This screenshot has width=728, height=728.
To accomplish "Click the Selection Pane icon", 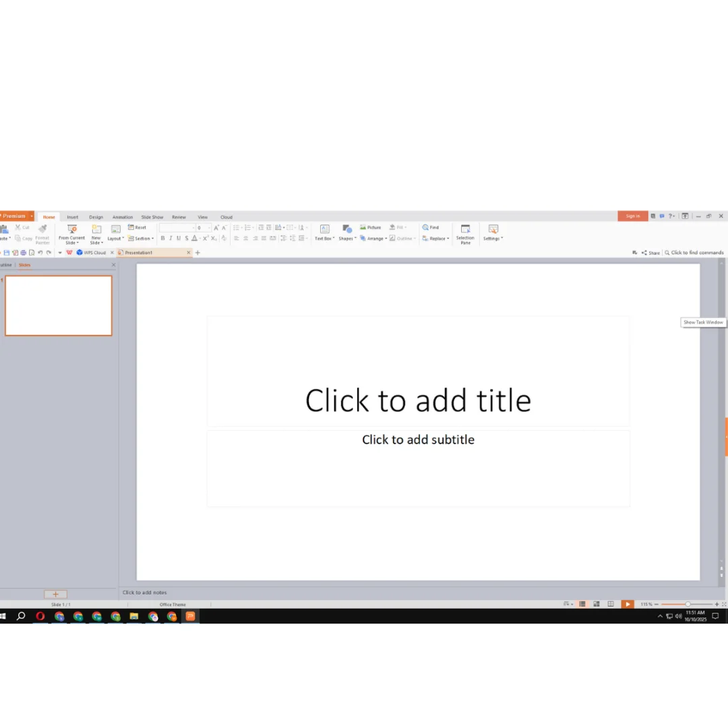I will 465,229.
